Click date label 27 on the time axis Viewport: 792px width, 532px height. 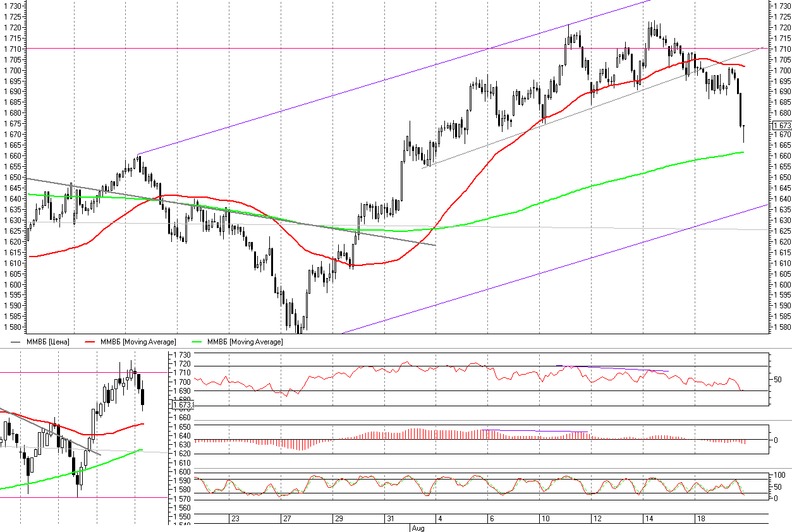tap(287, 519)
